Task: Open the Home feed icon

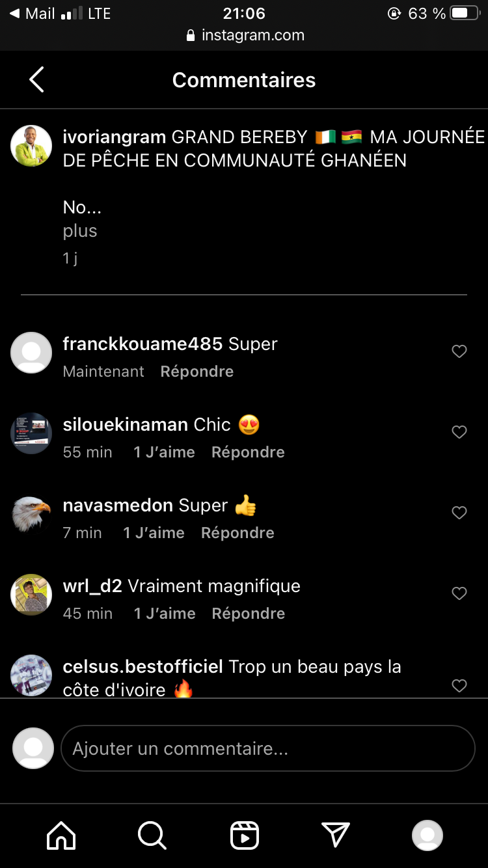Action: (x=61, y=835)
